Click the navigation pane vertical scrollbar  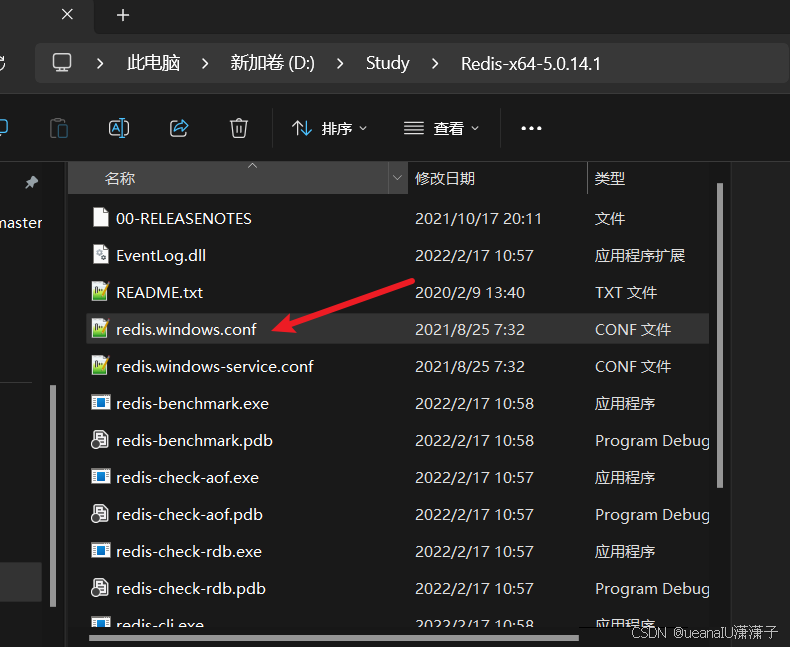(x=53, y=496)
